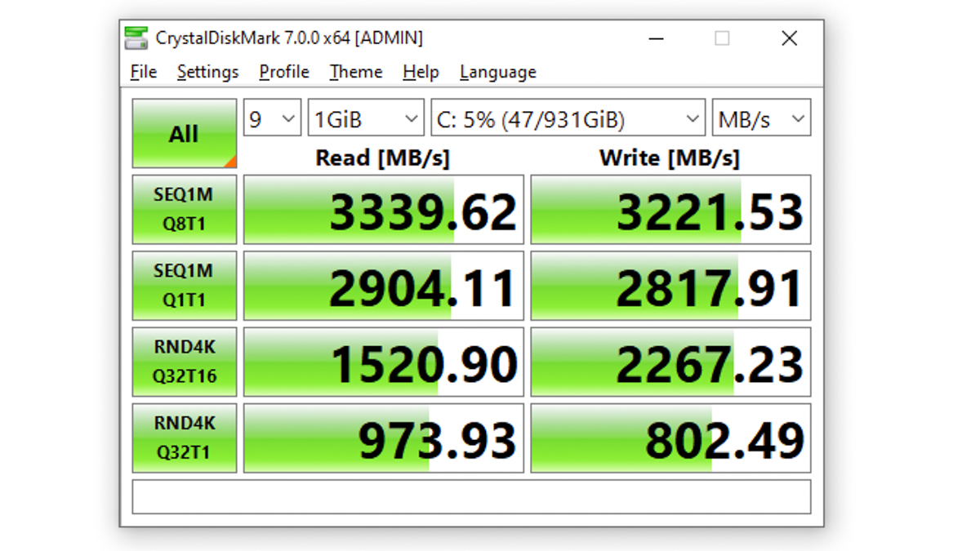Open the Theme menu
Viewport: 980px width, 551px height.
click(356, 72)
